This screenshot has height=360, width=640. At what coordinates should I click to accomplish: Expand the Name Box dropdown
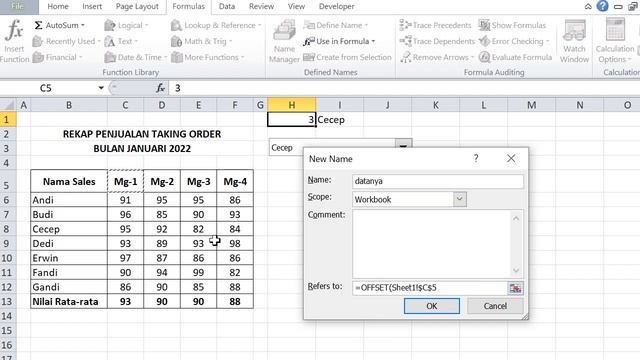click(x=101, y=88)
